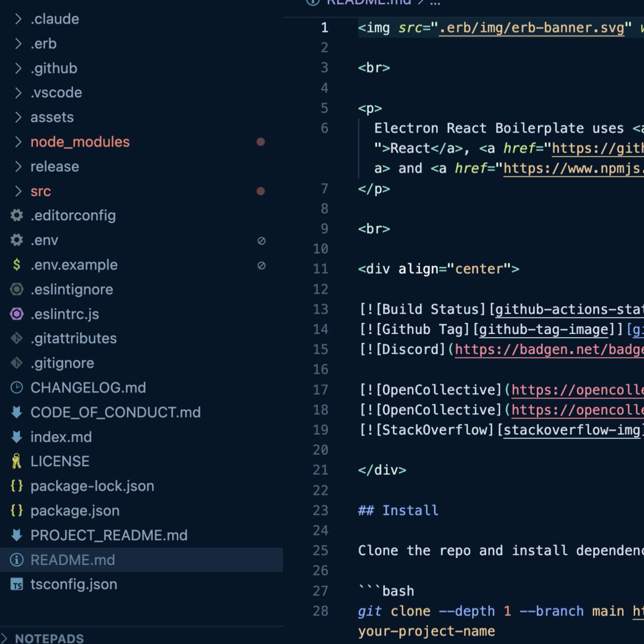Screen dimensions: 644x644
Task: Follow the npmjs link on line 6
Action: pyautogui.click(x=574, y=169)
